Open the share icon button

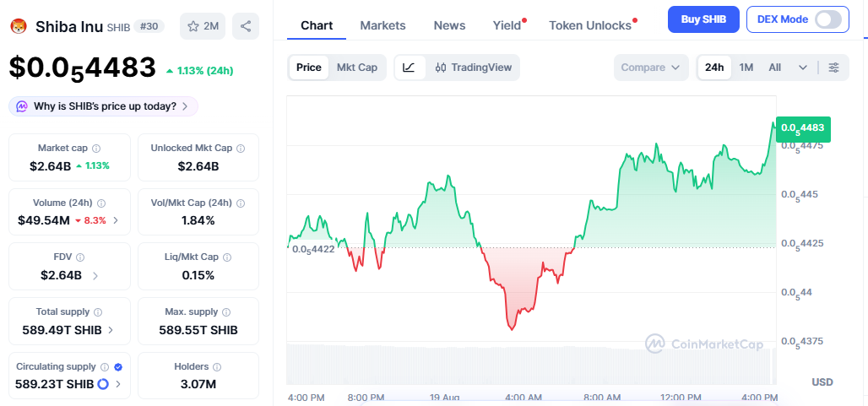(246, 26)
